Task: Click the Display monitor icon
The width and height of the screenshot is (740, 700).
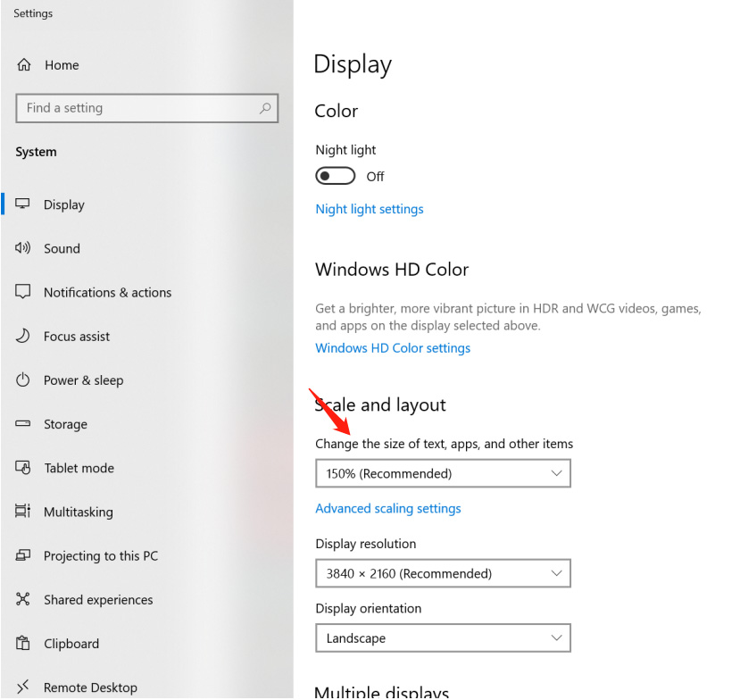Action: click(22, 204)
